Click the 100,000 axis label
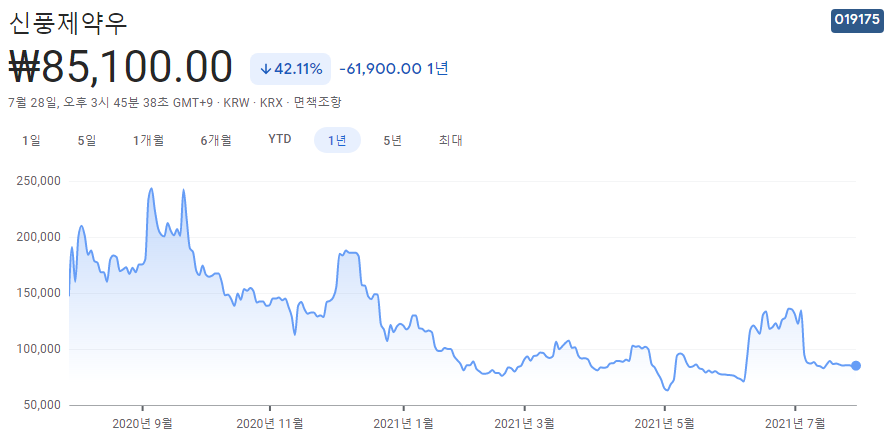The width and height of the screenshot is (893, 444). (40, 349)
